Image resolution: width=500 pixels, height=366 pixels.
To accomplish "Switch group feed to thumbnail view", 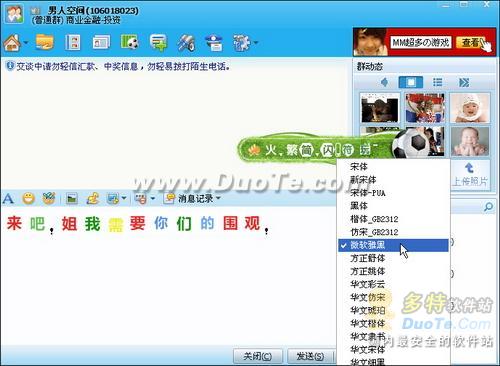I will 411,82.
